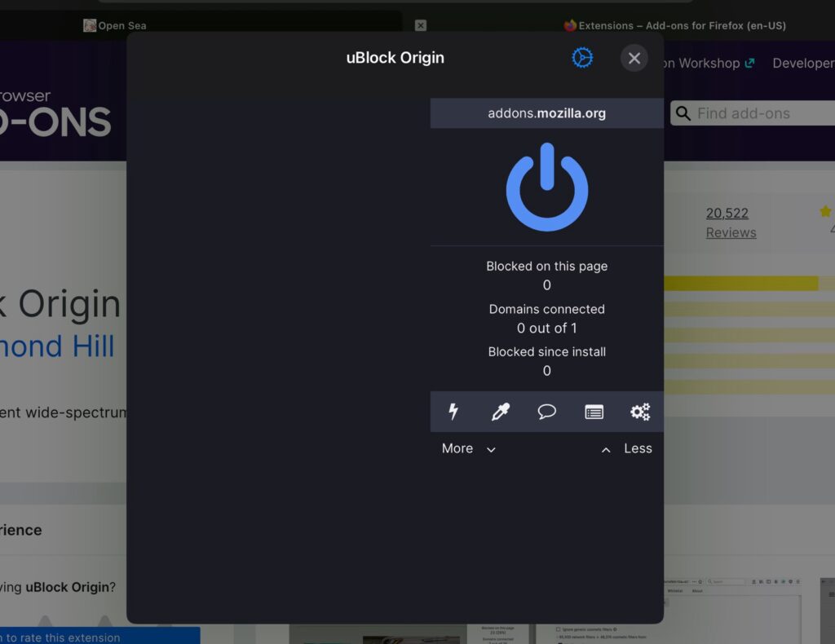Image resolution: width=835 pixels, height=644 pixels.
Task: Switch to the Open Sea tab
Action: click(x=115, y=25)
